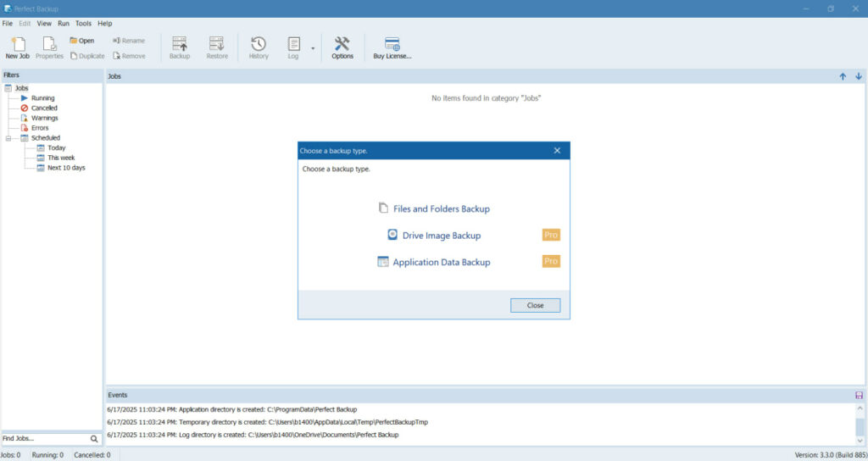Move job down with down arrow
Viewport: 868px width, 461px height.
[x=859, y=76]
